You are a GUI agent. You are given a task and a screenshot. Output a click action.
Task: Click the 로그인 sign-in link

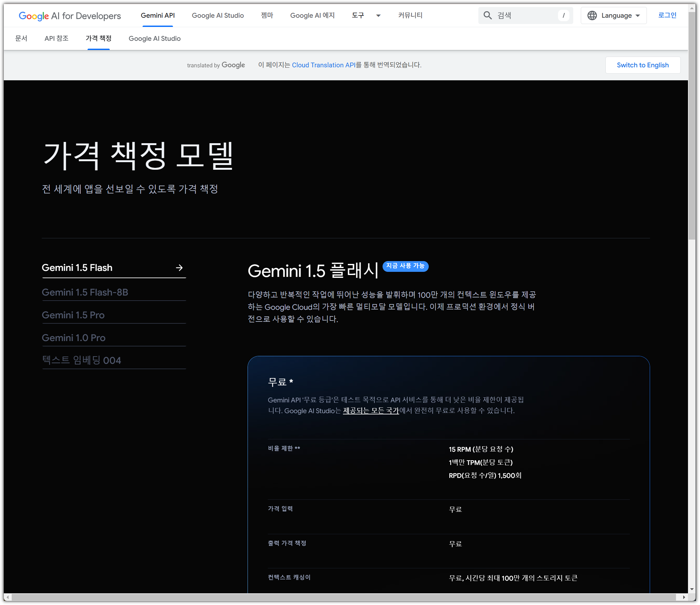667,15
